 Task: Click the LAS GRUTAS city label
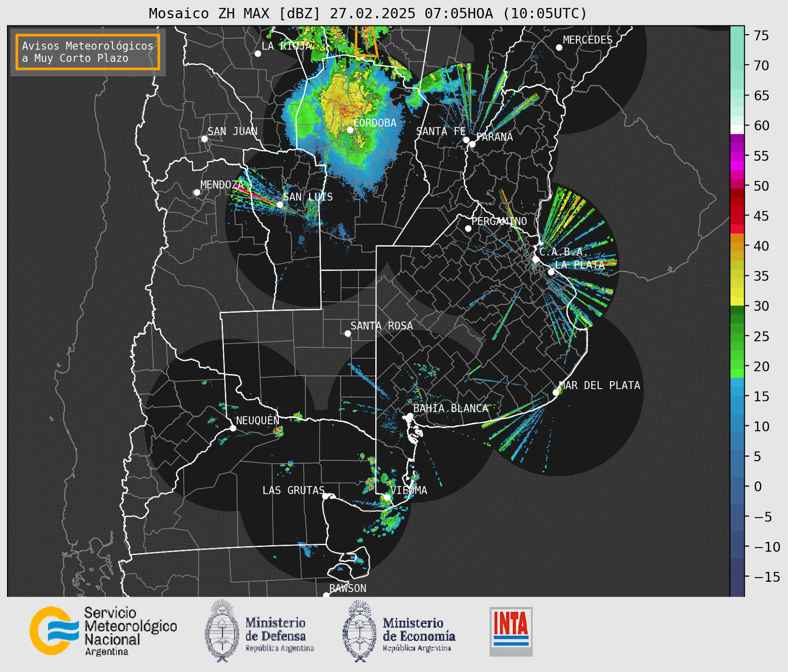pyautogui.click(x=293, y=490)
